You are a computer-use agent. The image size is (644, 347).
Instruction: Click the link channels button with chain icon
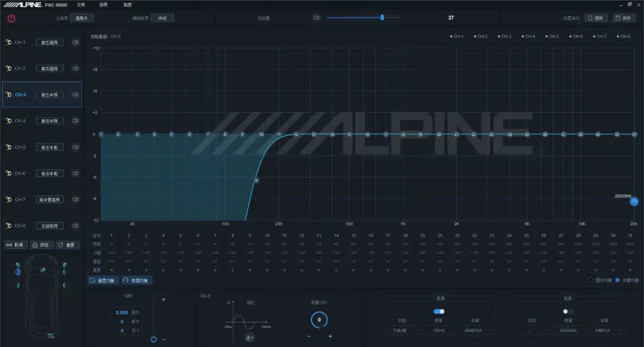[x=15, y=244]
